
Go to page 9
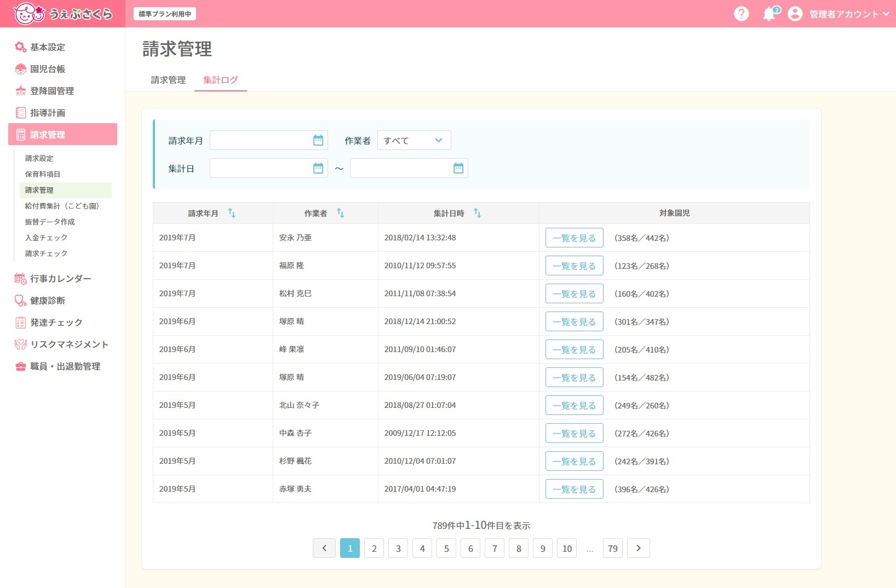(x=543, y=548)
